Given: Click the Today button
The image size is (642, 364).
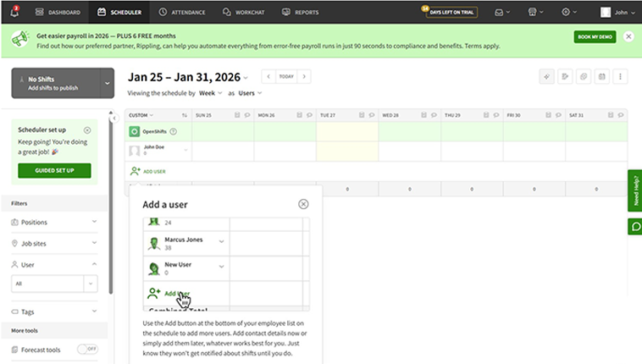Looking at the screenshot, I should pyautogui.click(x=286, y=76).
